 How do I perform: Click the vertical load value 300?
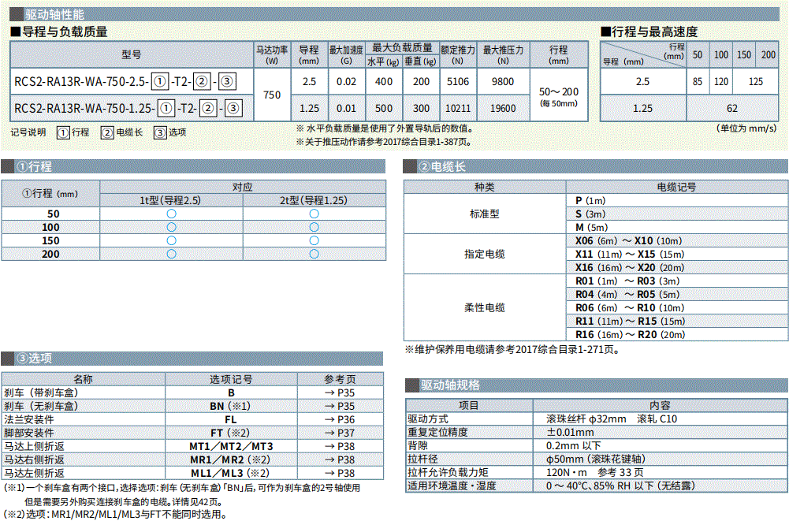point(421,108)
